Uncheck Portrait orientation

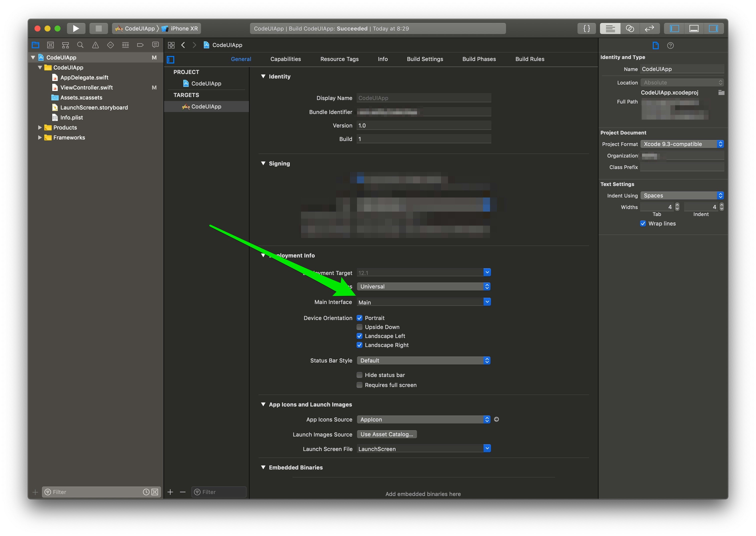click(x=359, y=318)
